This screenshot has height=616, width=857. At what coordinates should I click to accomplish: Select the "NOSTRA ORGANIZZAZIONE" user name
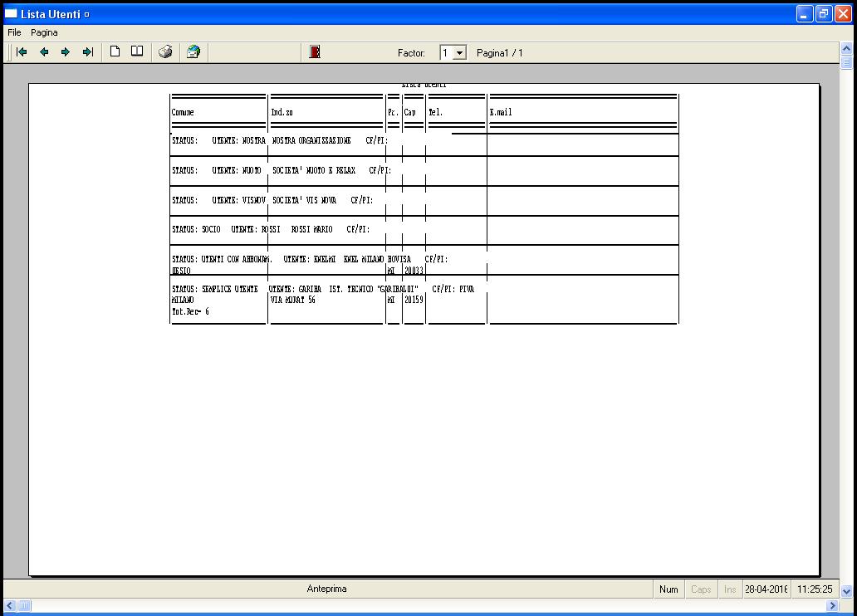311,140
